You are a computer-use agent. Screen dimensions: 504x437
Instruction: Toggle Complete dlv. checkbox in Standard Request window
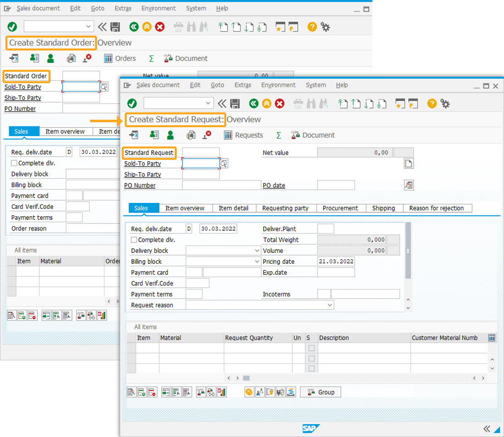(134, 240)
